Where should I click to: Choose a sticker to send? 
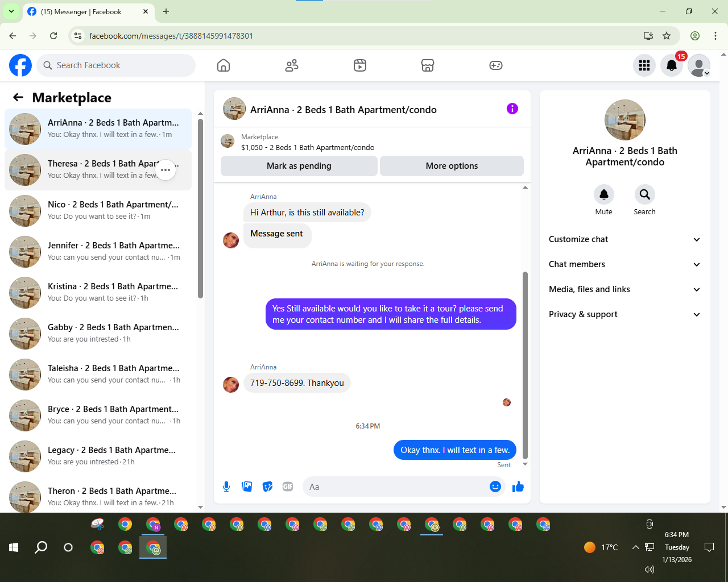click(267, 487)
